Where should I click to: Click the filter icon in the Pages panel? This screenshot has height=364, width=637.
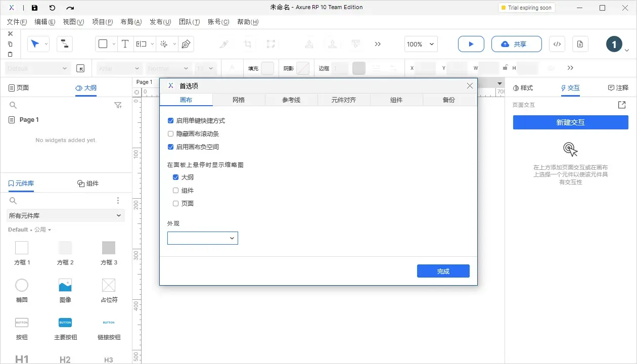click(118, 105)
